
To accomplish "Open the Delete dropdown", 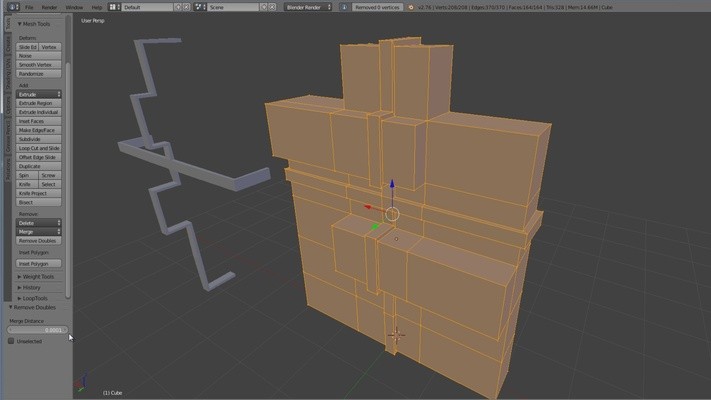I will (x=39, y=223).
